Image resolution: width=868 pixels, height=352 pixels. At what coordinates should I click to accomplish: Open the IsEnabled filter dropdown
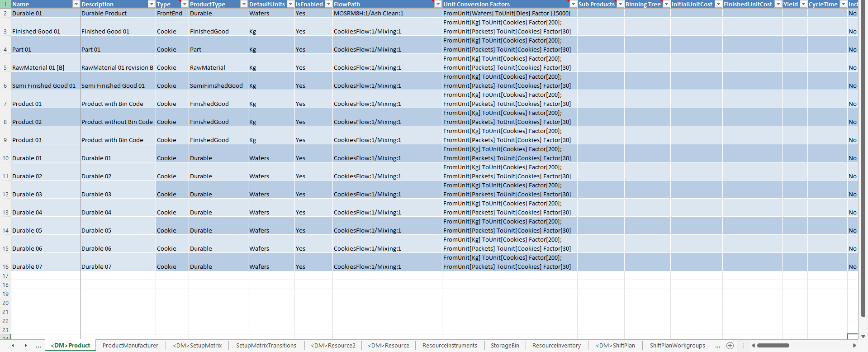point(328,4)
